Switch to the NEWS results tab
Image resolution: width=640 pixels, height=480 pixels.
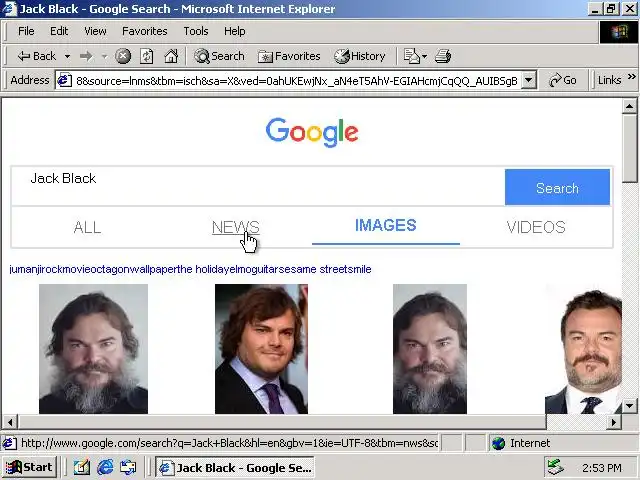[x=236, y=227]
